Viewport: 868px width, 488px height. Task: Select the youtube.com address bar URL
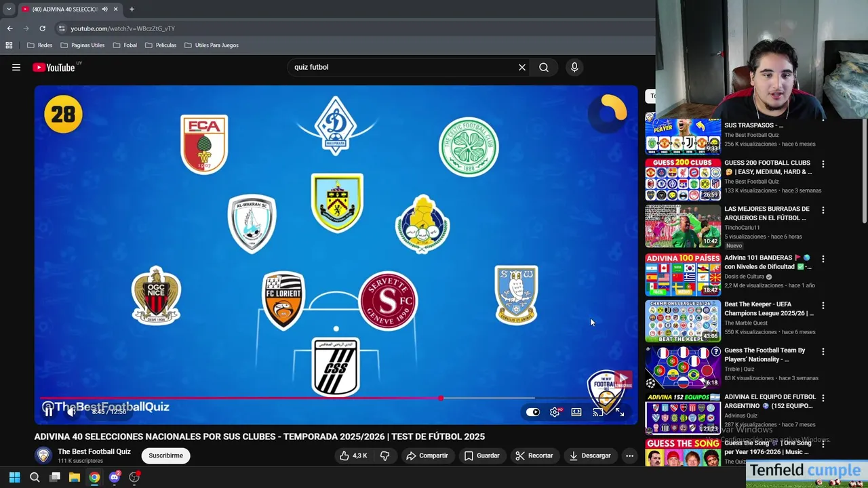tap(123, 28)
